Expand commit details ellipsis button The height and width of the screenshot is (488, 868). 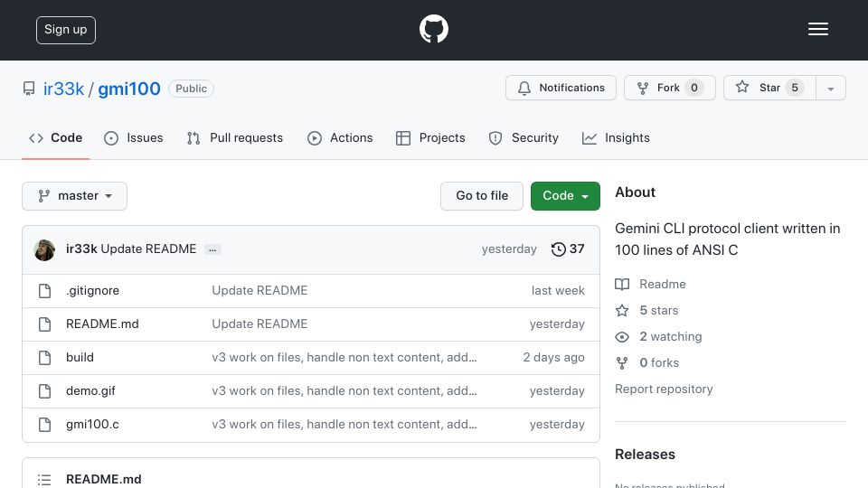point(212,249)
